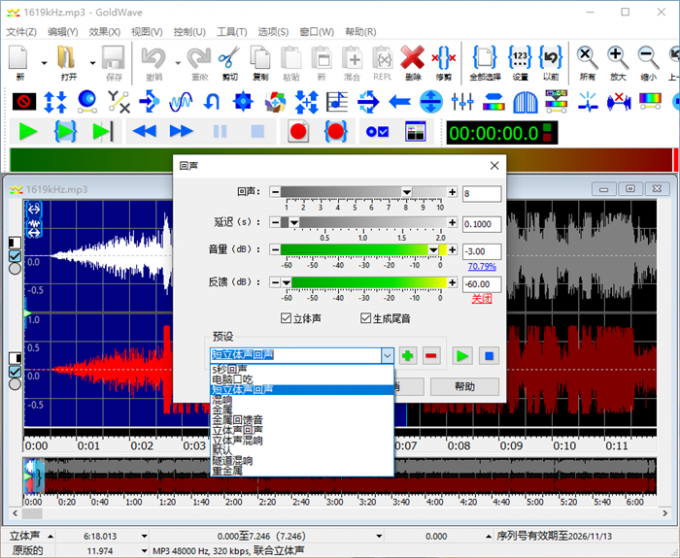Image resolution: width=680 pixels, height=558 pixels.
Task: Click record selection button with blue braces
Action: [x=335, y=131]
